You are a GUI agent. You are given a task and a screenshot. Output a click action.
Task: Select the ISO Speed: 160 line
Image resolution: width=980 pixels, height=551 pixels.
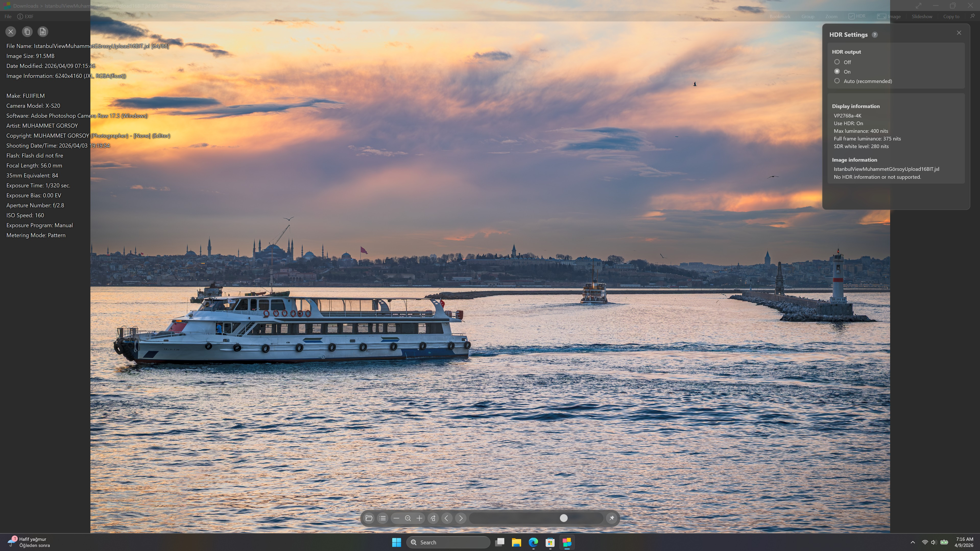tap(25, 215)
